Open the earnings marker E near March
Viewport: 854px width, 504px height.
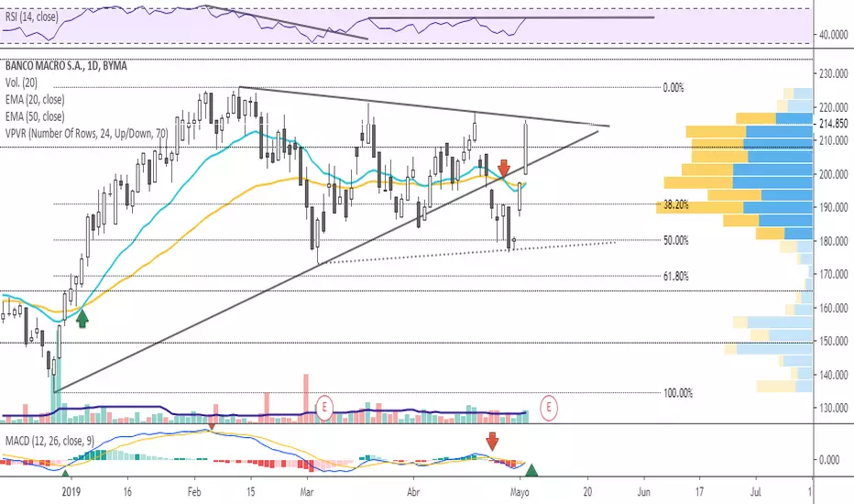coord(324,408)
